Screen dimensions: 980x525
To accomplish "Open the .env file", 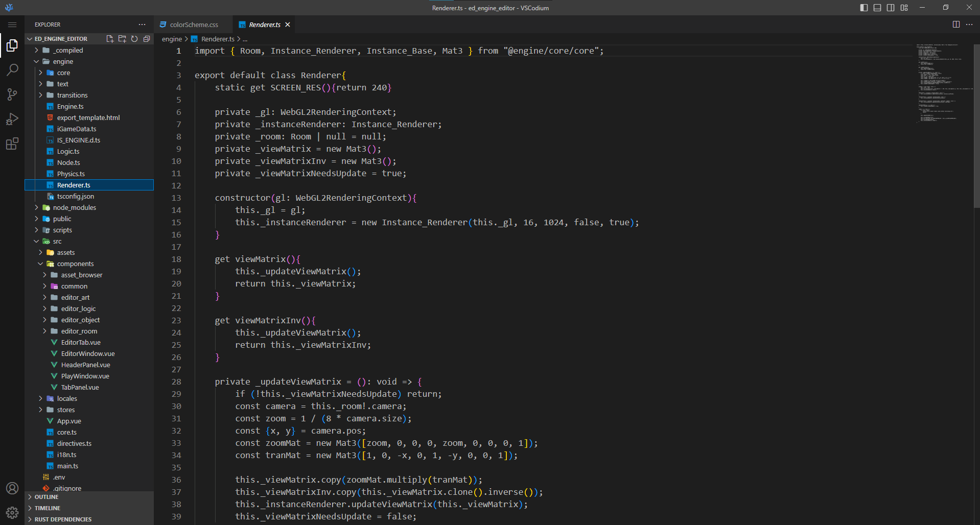I will (x=89, y=477).
